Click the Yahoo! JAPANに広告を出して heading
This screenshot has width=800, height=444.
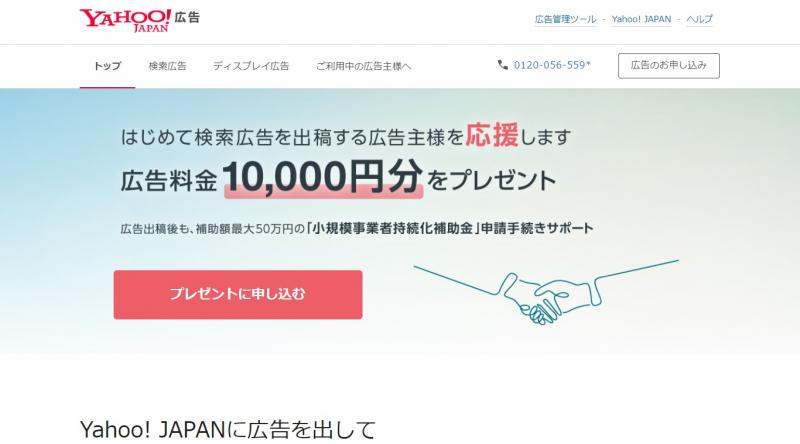(x=228, y=429)
